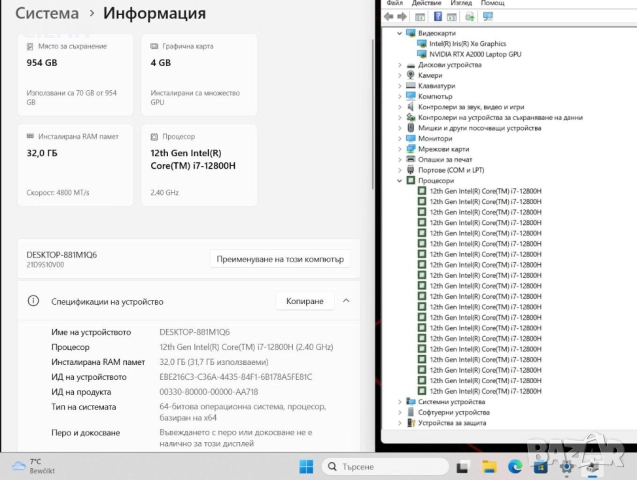Screen dimensions: 637x480
Task: Launch Microsoft Edge from the taskbar
Action: point(515,467)
